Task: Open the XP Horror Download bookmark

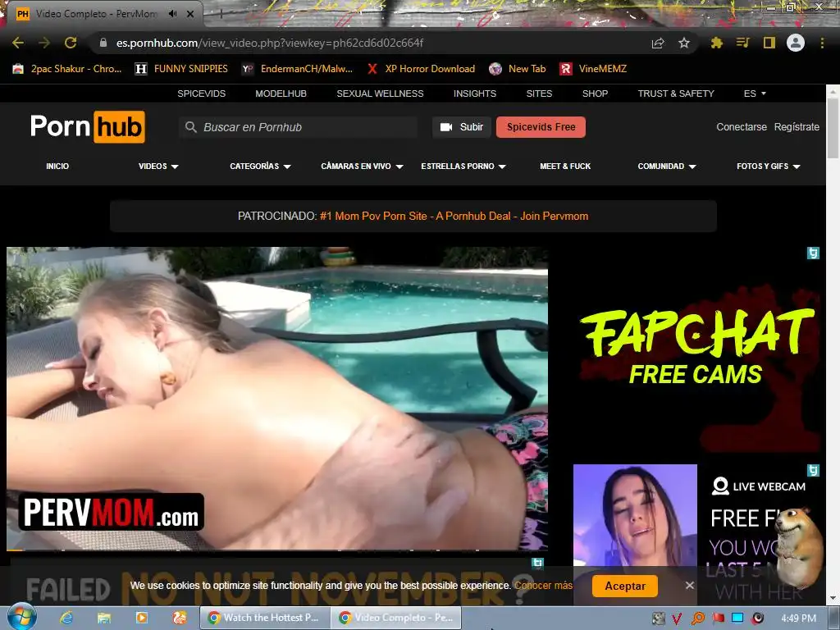Action: 421,69
